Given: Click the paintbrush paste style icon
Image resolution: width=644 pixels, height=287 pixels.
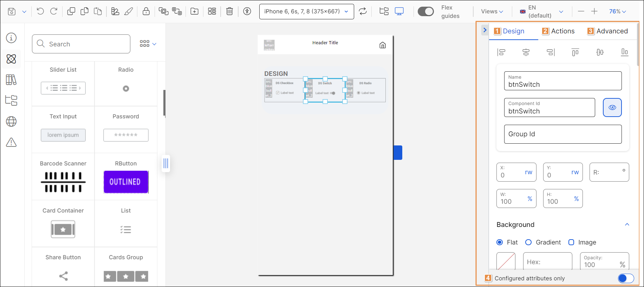Looking at the screenshot, I should coord(129,11).
